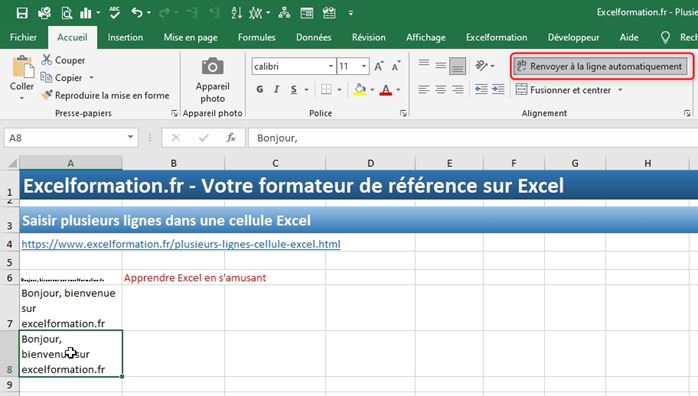This screenshot has height=396, width=698.
Task: Click the Print Preview magnifier icon
Action: pyautogui.click(x=66, y=13)
